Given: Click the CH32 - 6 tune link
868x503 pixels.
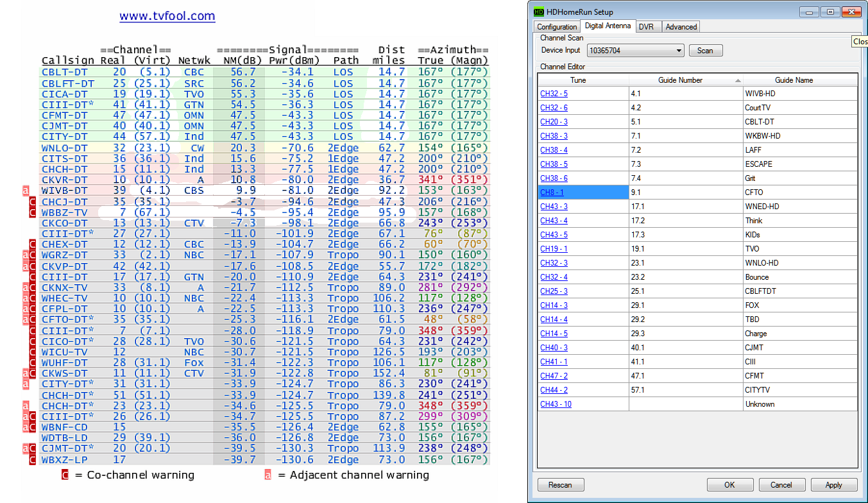Looking at the screenshot, I should pyautogui.click(x=554, y=108).
